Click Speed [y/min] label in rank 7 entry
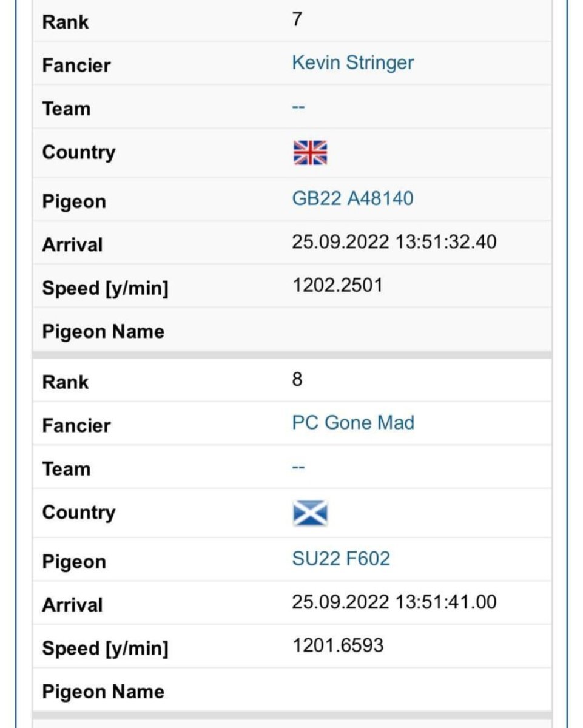The image size is (583, 728). (x=105, y=289)
